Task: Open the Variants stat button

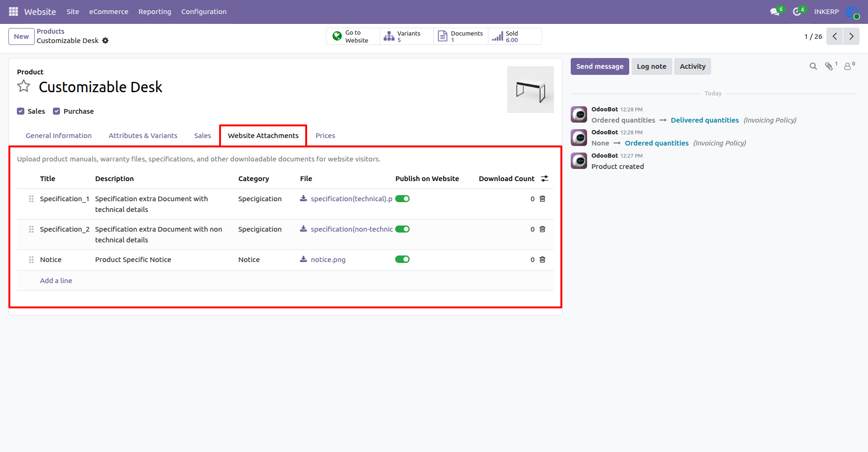Action: tap(406, 36)
